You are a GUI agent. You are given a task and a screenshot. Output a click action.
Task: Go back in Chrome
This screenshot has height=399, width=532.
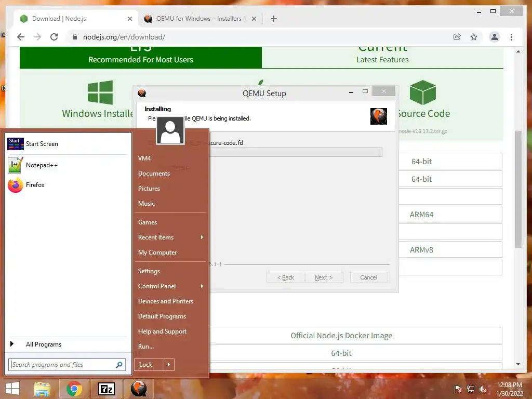[x=21, y=37]
